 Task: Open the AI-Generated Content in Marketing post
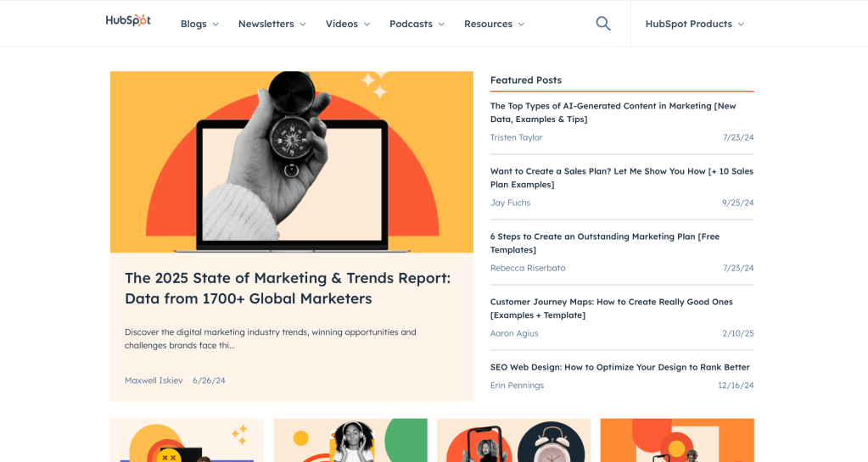pos(613,113)
